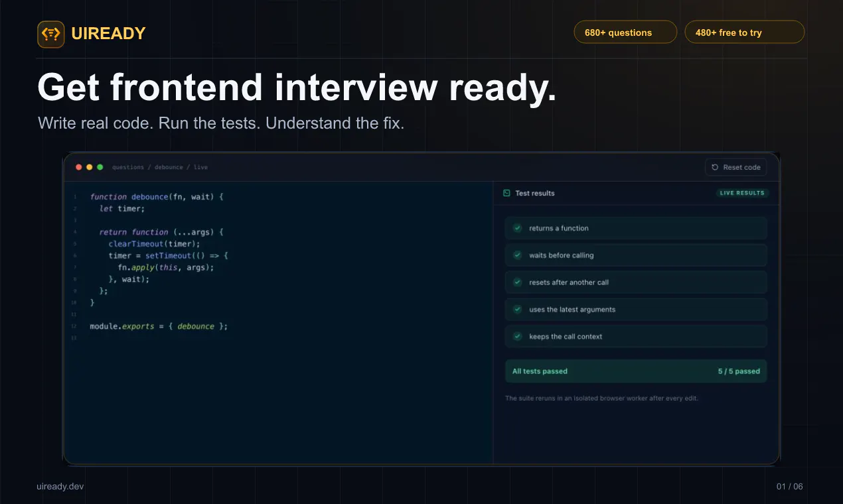The image size is (843, 504).
Task: Click the red window dot in editor
Action: coord(78,167)
